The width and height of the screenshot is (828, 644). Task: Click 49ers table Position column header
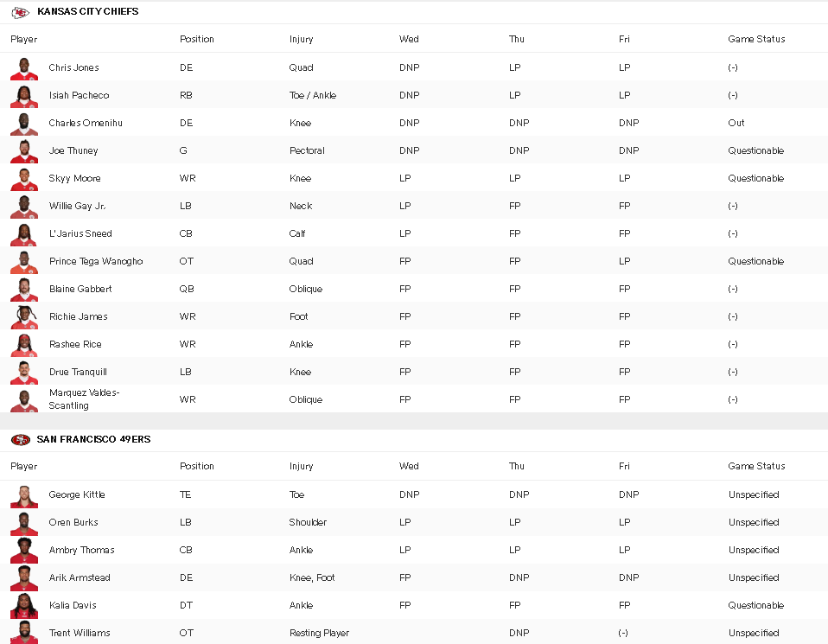(x=197, y=466)
